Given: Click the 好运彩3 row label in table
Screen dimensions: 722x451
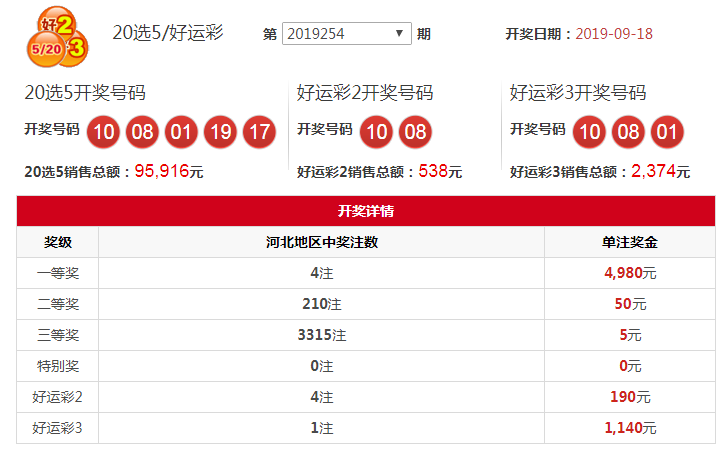Looking at the screenshot, I should [x=58, y=428].
